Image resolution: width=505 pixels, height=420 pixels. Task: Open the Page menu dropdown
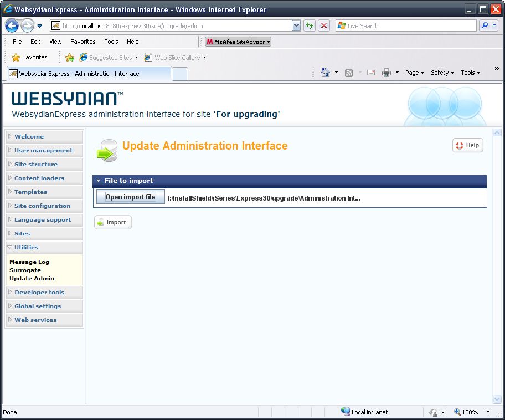point(415,73)
